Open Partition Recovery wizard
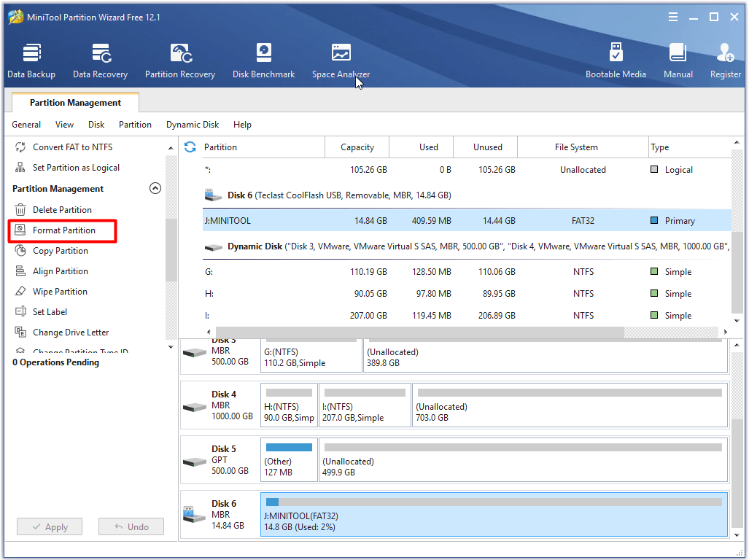Screen dimensions: 749x560 (x=180, y=61)
